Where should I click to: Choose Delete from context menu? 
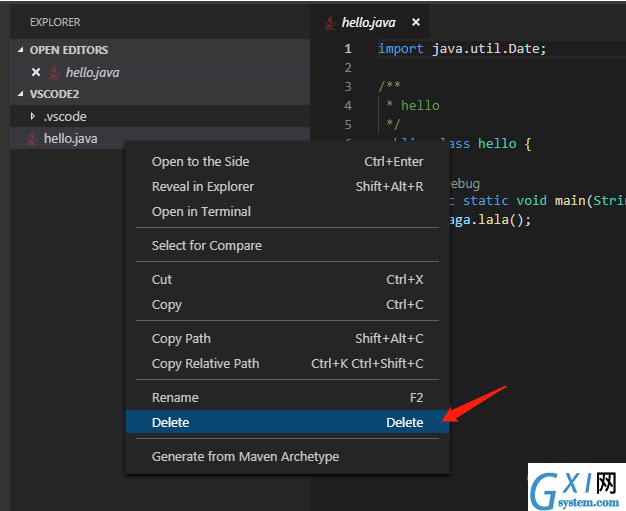(287, 422)
